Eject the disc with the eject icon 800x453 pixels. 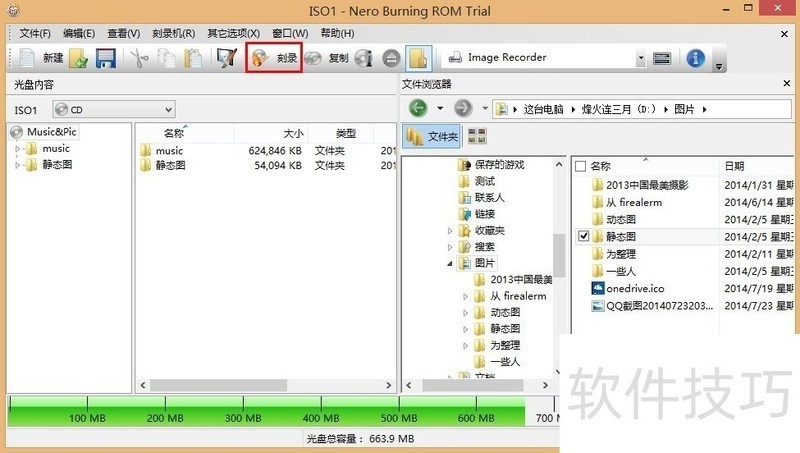click(x=391, y=58)
